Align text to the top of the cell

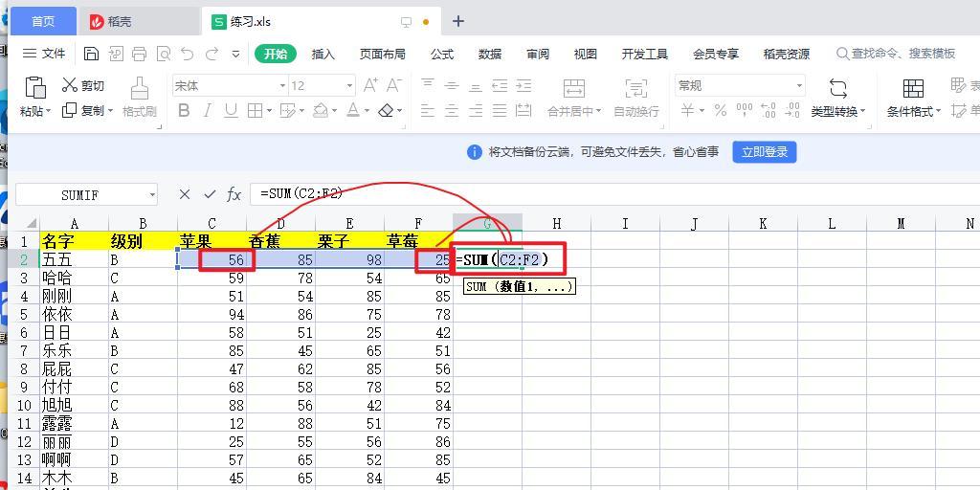point(428,85)
